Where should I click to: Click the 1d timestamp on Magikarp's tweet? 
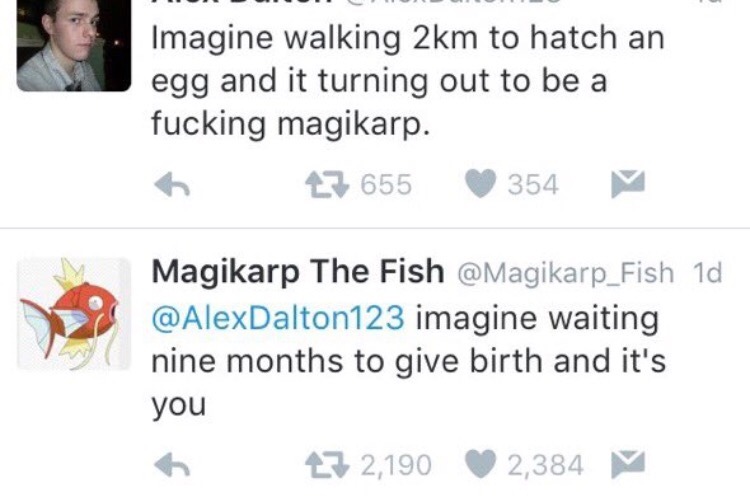click(705, 272)
